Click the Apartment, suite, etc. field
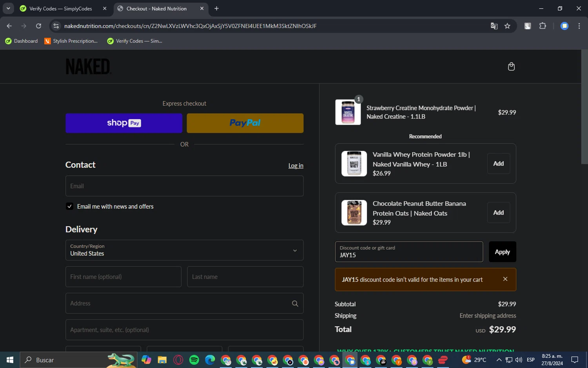588x368 pixels. pos(184,330)
